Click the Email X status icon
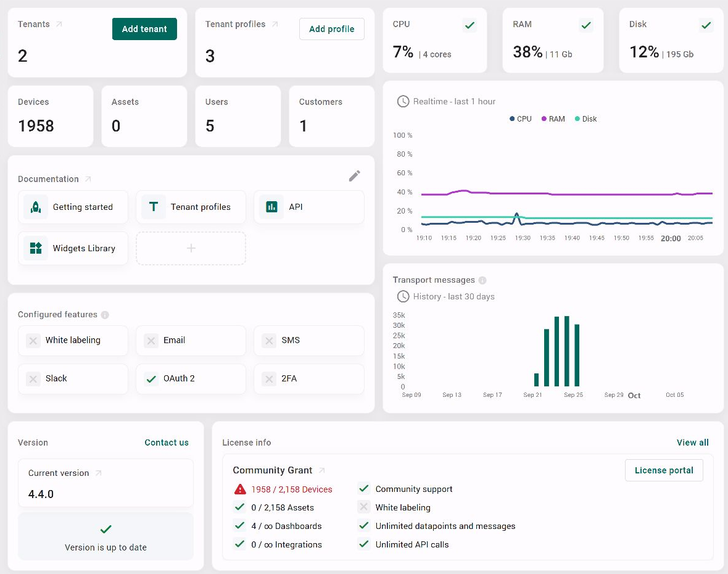The height and width of the screenshot is (574, 728). coord(151,341)
